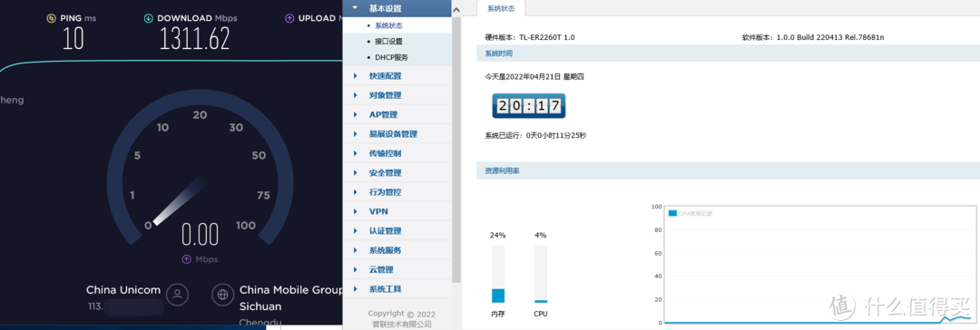
Task: Collapse the 基本设置 menu section
Action: (x=397, y=8)
